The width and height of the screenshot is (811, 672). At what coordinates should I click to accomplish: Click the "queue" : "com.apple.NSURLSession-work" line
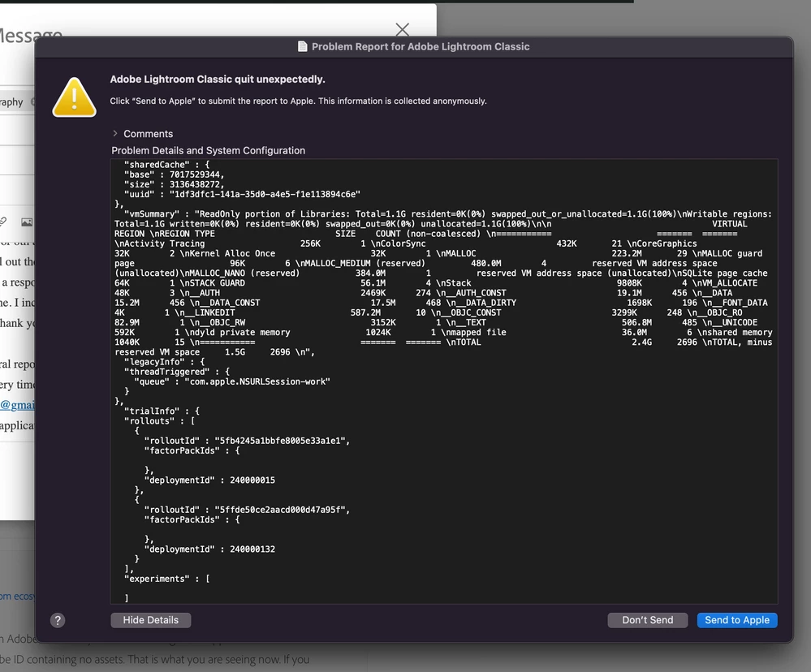pos(232,381)
